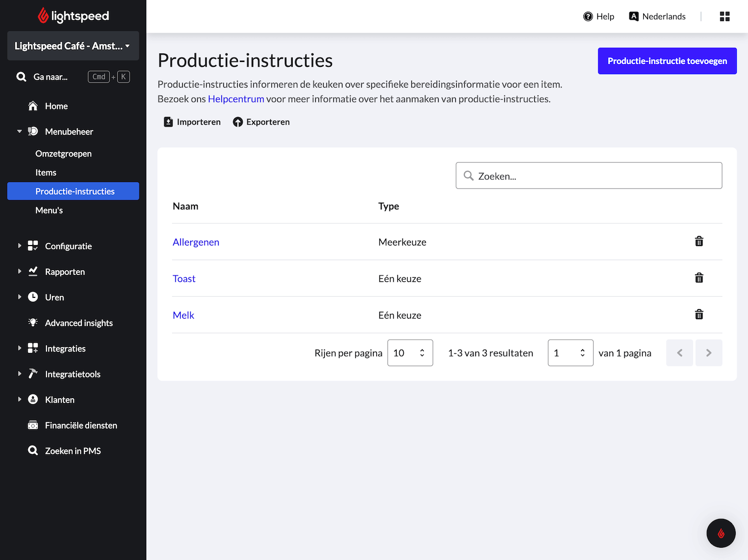Go to previous page arrow
The width and height of the screenshot is (748, 560).
pos(680,353)
